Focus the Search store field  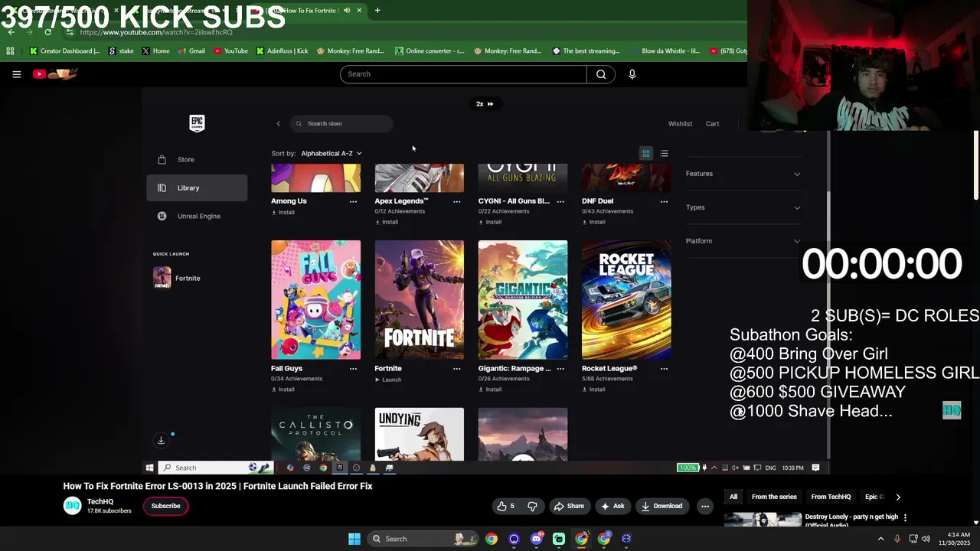[x=341, y=124]
